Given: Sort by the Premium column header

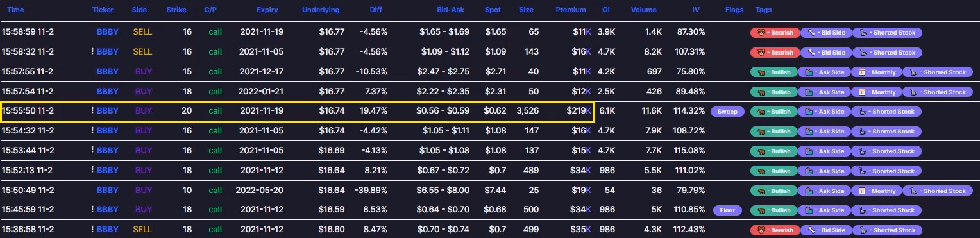Looking at the screenshot, I should (571, 10).
